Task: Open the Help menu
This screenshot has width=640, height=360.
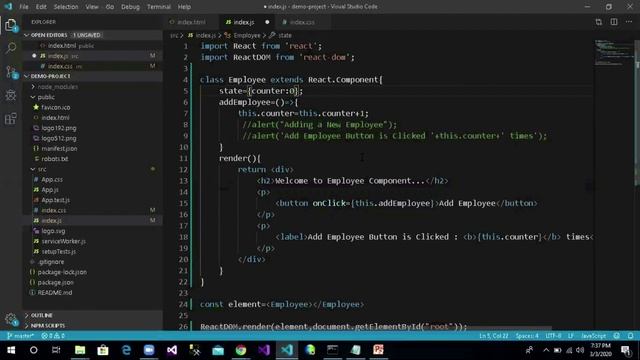Action: tap(184, 7)
